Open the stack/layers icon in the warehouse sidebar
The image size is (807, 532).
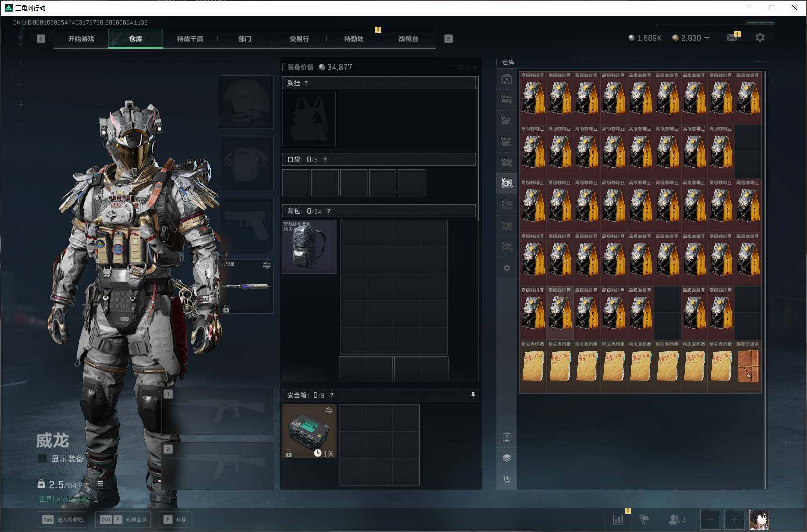[507, 458]
